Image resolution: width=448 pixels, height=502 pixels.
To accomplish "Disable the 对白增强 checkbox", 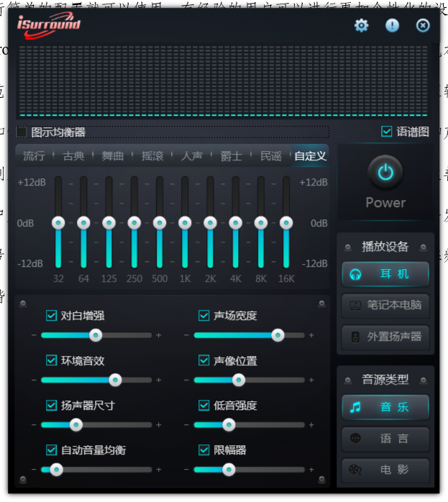I will 51,316.
